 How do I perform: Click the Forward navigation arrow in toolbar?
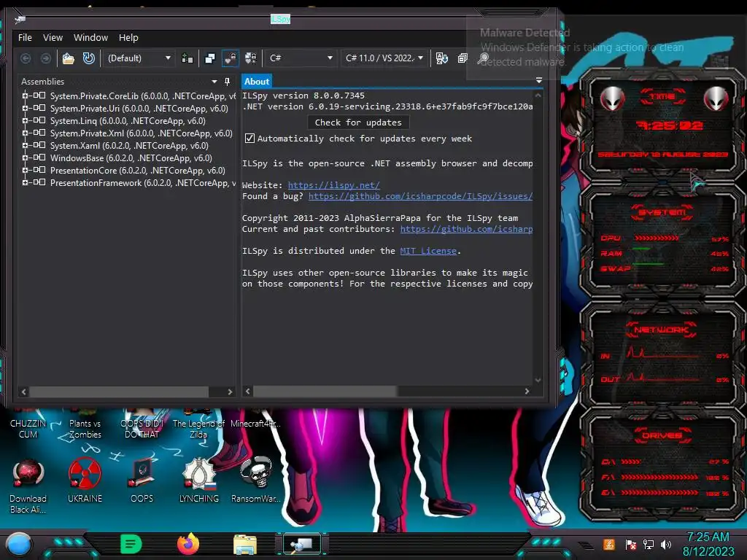(x=46, y=58)
